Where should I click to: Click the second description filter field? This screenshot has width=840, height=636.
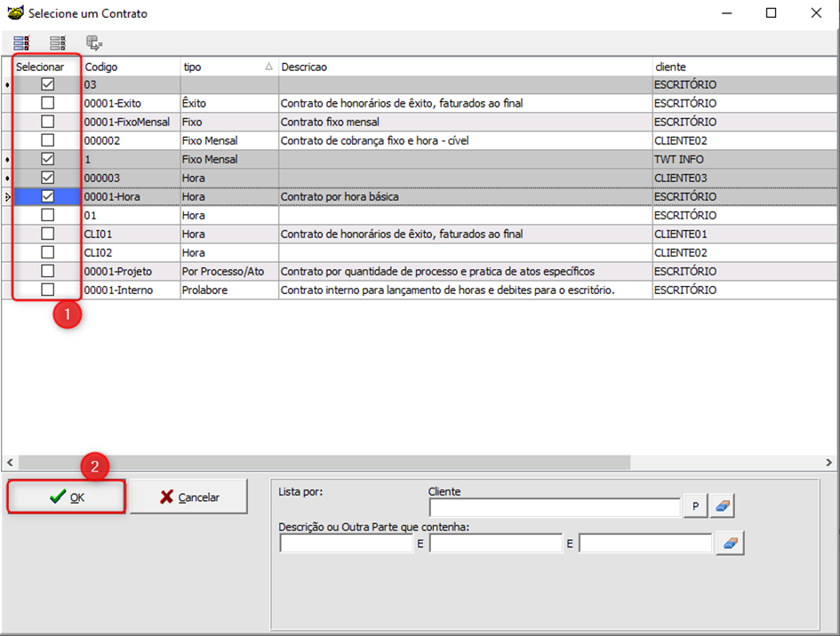pyautogui.click(x=496, y=544)
